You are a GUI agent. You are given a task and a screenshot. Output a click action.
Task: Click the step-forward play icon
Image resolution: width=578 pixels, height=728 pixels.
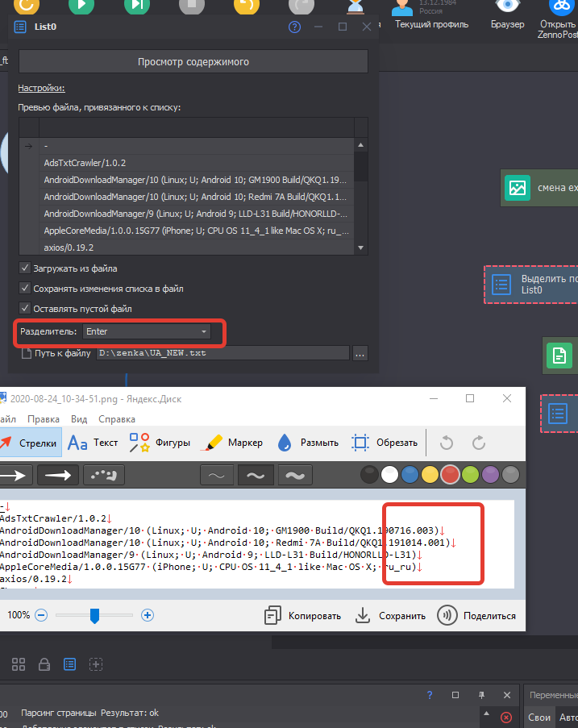click(137, 6)
